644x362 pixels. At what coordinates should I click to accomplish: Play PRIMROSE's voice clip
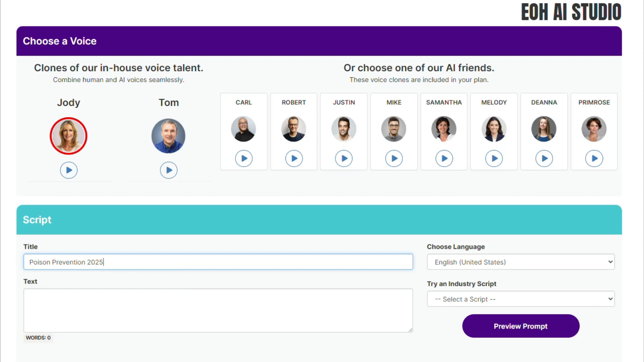pos(594,158)
